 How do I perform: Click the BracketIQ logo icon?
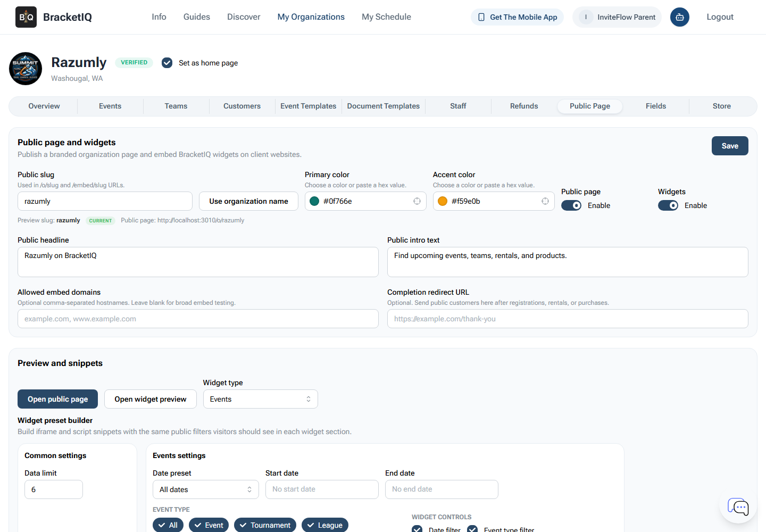26,17
